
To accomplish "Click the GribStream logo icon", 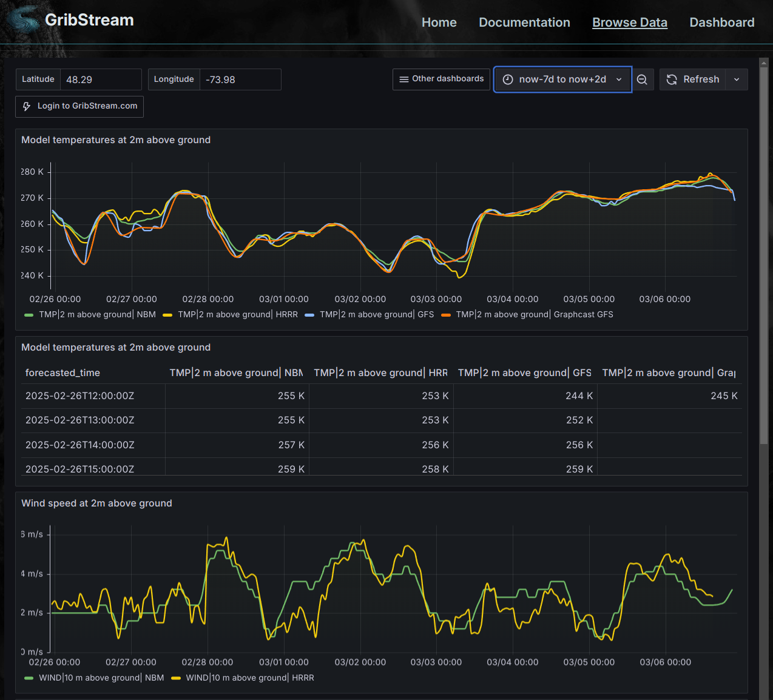I will tap(23, 19).
